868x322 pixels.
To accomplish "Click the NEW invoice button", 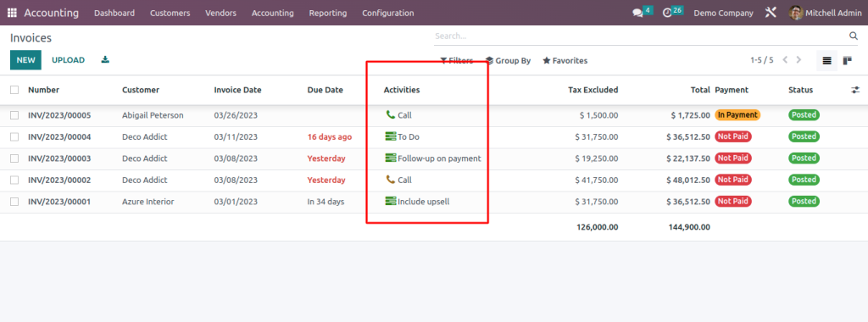I will (25, 60).
